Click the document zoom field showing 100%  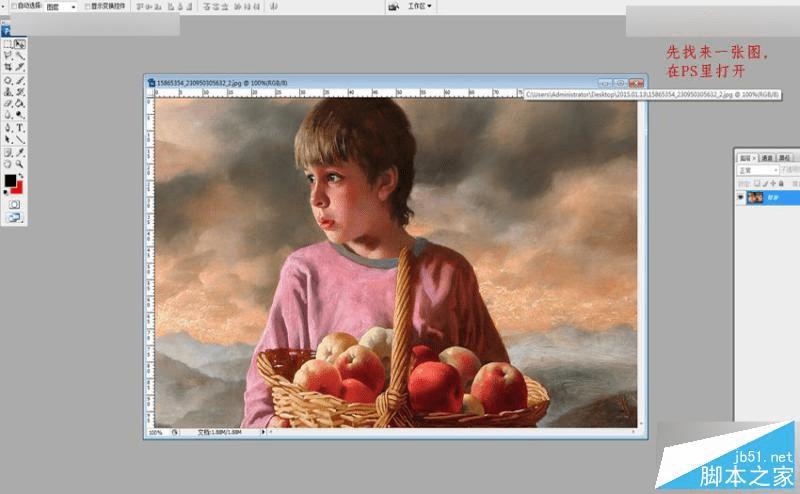157,432
